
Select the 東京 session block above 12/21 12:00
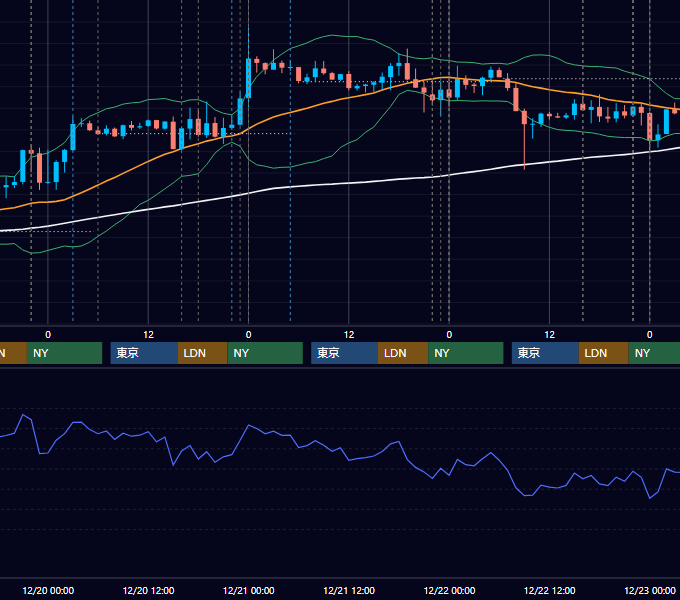344,353
